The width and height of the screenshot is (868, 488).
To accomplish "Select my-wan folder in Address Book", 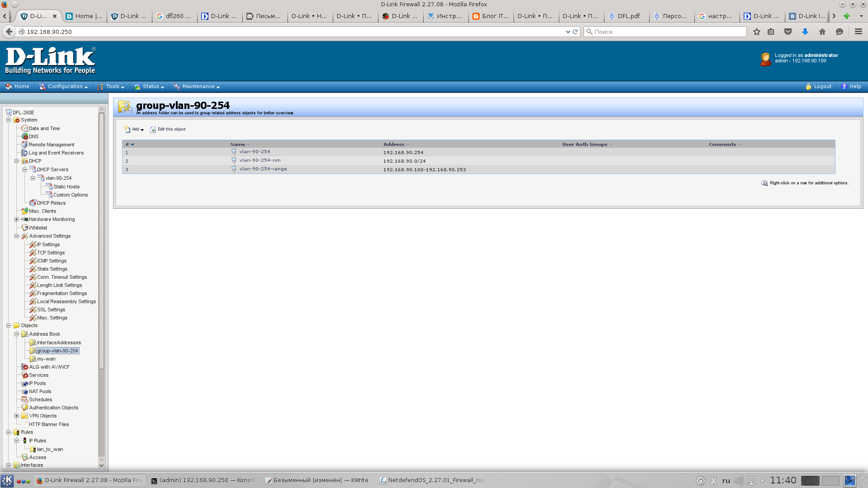I will pyautogui.click(x=46, y=359).
